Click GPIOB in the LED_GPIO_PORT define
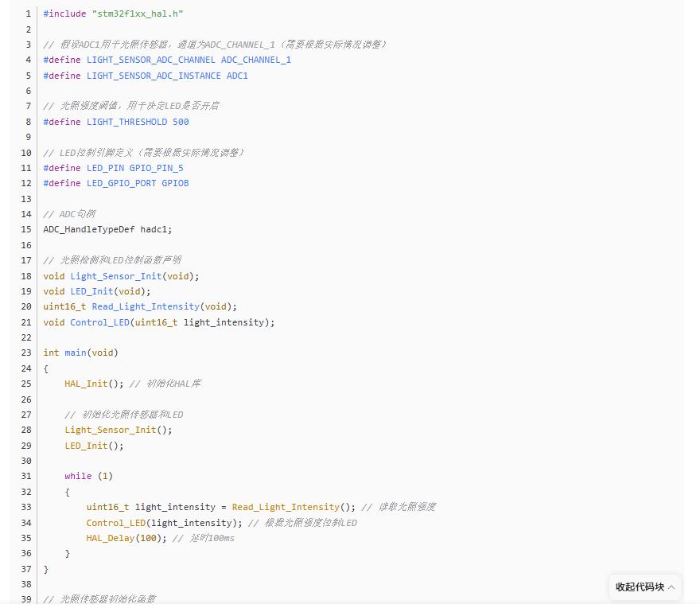This screenshot has width=700, height=608. point(175,183)
